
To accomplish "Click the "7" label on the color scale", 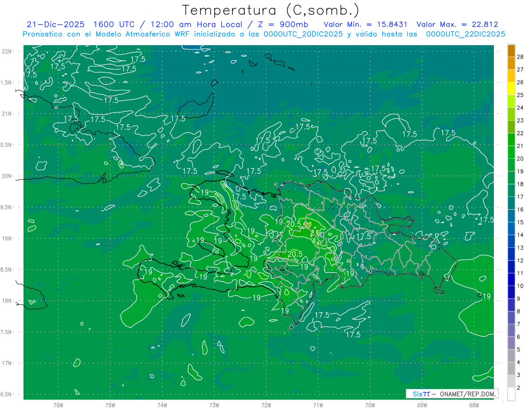I will (x=519, y=324).
